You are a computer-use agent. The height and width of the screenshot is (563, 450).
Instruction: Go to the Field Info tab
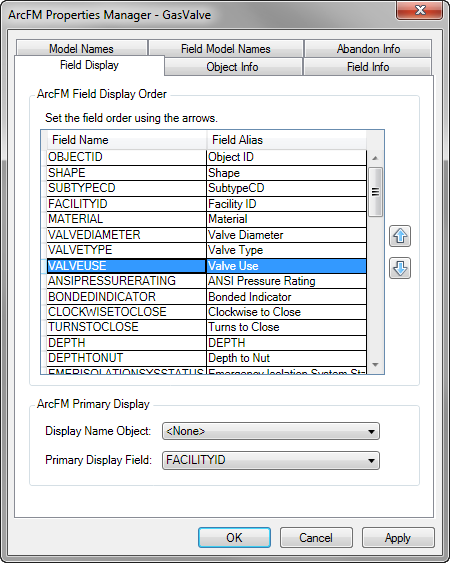(x=368, y=67)
